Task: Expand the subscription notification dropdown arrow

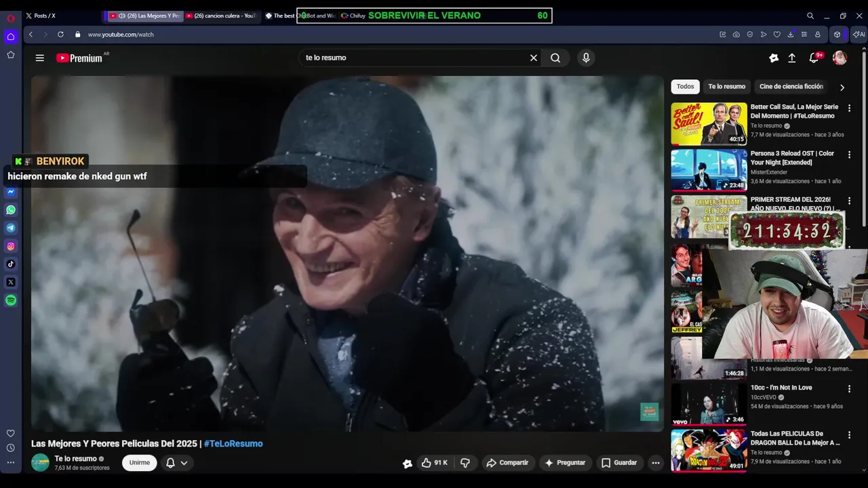Action: pos(184,463)
